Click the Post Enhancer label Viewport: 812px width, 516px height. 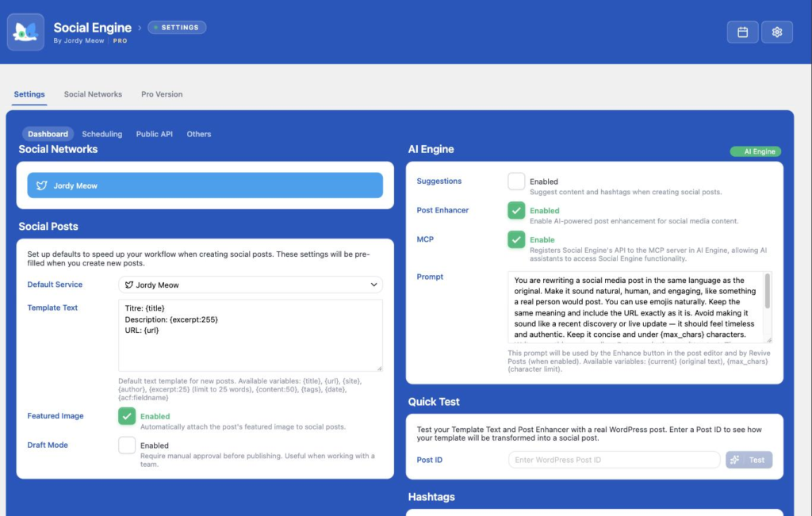(442, 209)
